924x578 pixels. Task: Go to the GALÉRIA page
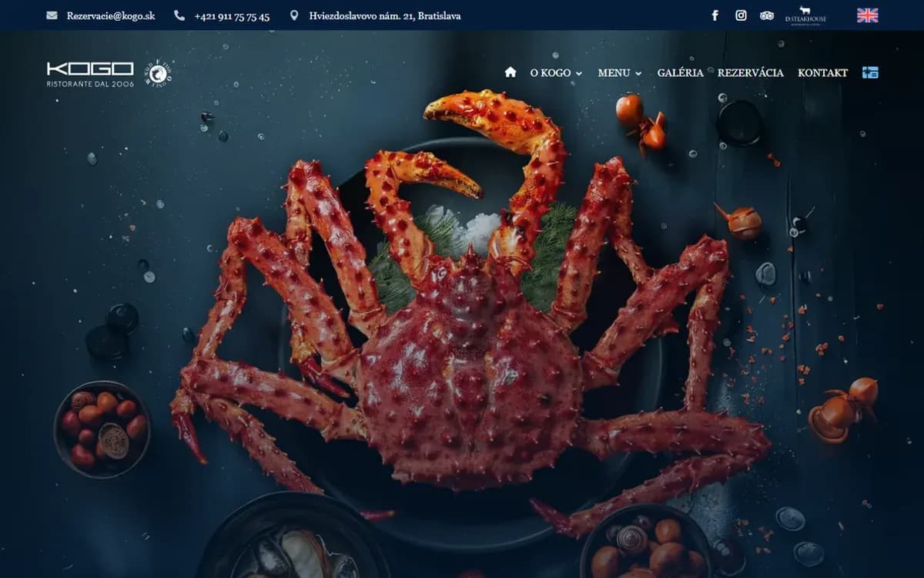pyautogui.click(x=680, y=72)
